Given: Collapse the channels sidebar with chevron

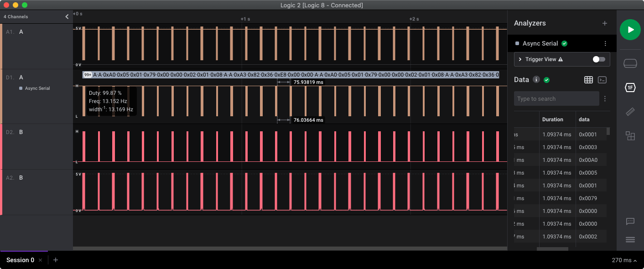Looking at the screenshot, I should click(67, 16).
